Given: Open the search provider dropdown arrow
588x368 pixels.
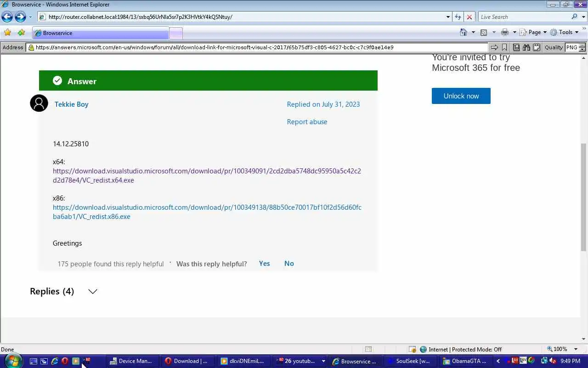Looking at the screenshot, I should click(x=582, y=17).
